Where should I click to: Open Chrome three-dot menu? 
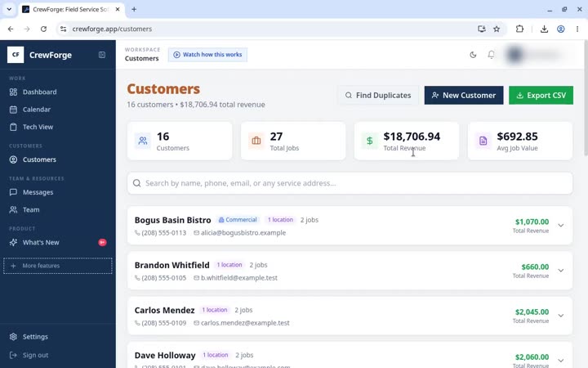577,29
